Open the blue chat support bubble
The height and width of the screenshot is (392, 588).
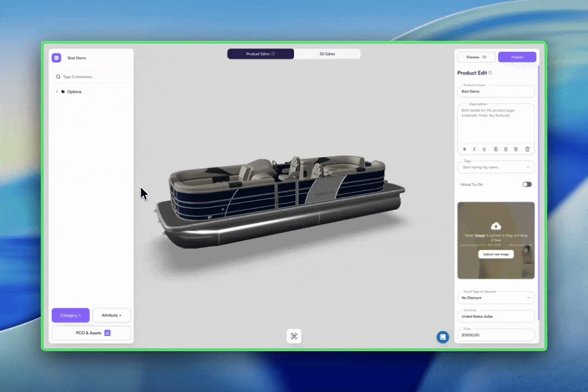click(x=443, y=337)
